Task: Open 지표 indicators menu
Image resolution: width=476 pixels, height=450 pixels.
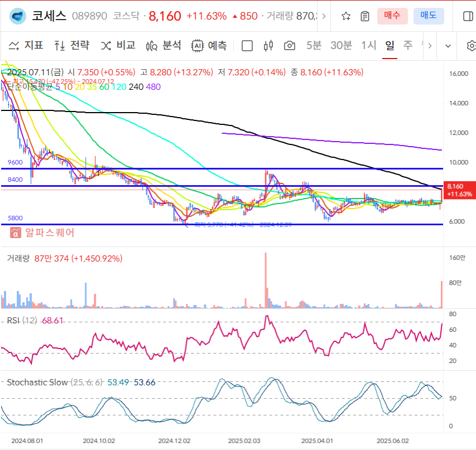Action: point(26,46)
